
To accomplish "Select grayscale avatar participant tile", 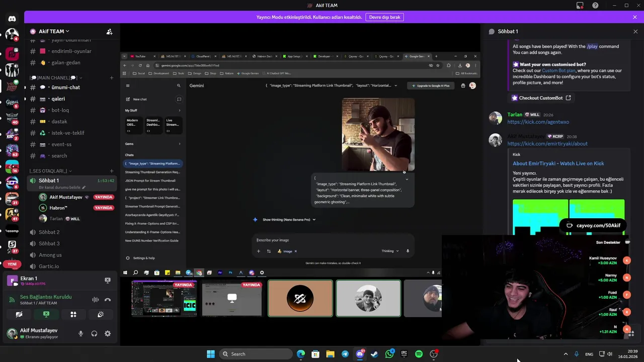I will click(368, 298).
